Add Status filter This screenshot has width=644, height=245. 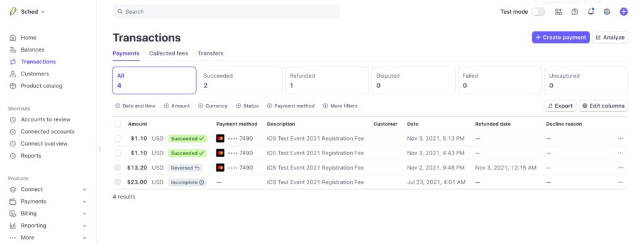click(248, 106)
